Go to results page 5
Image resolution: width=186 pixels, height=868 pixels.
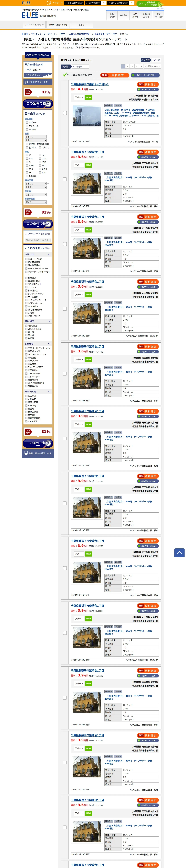141,66
